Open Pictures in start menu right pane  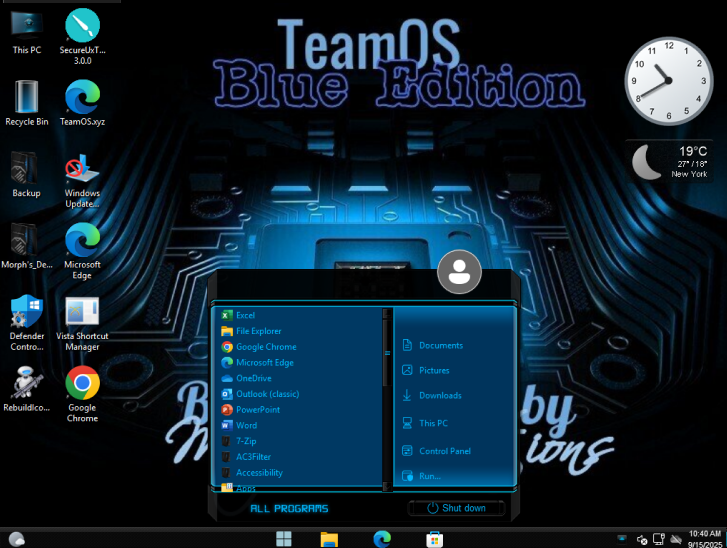coord(426,370)
